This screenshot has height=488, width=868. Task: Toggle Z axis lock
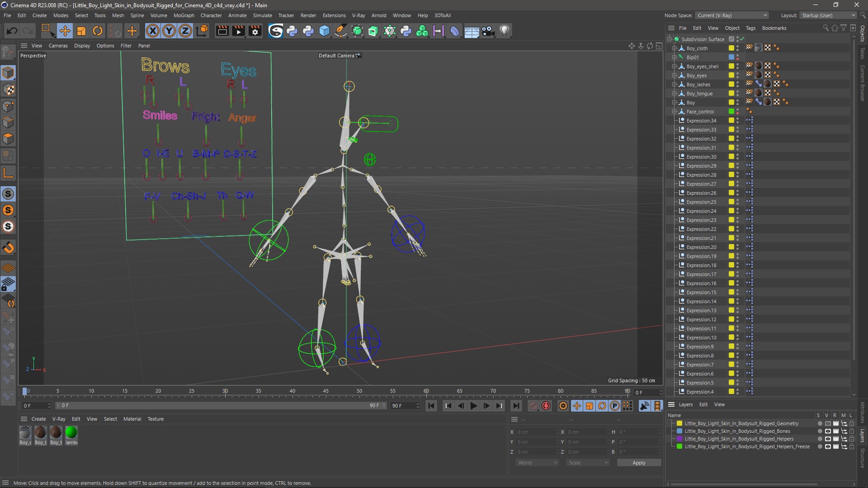pos(185,31)
